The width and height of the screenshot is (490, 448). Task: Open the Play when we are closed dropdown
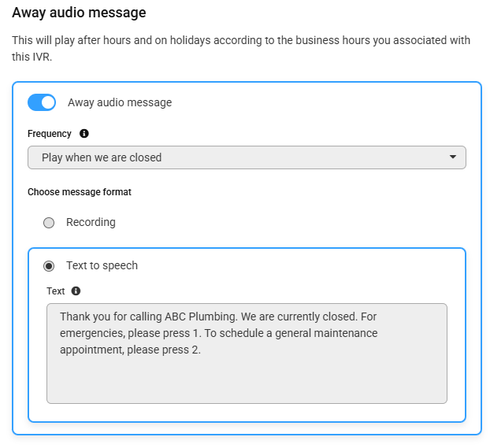pos(247,157)
